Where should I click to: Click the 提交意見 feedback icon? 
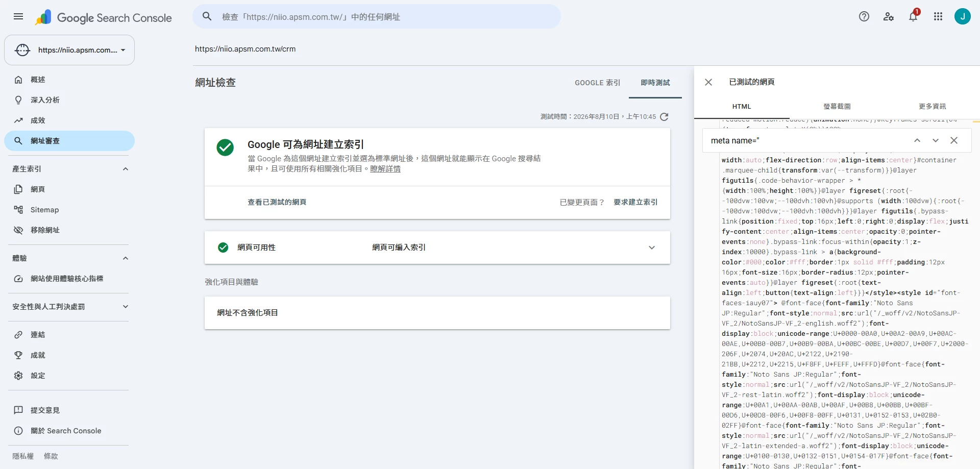coord(18,410)
